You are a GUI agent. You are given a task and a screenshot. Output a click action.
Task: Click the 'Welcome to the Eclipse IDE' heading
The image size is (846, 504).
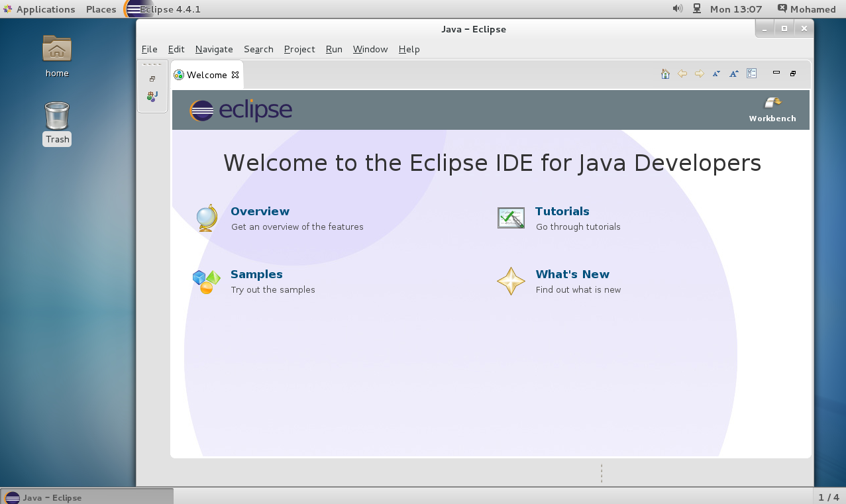tap(492, 163)
